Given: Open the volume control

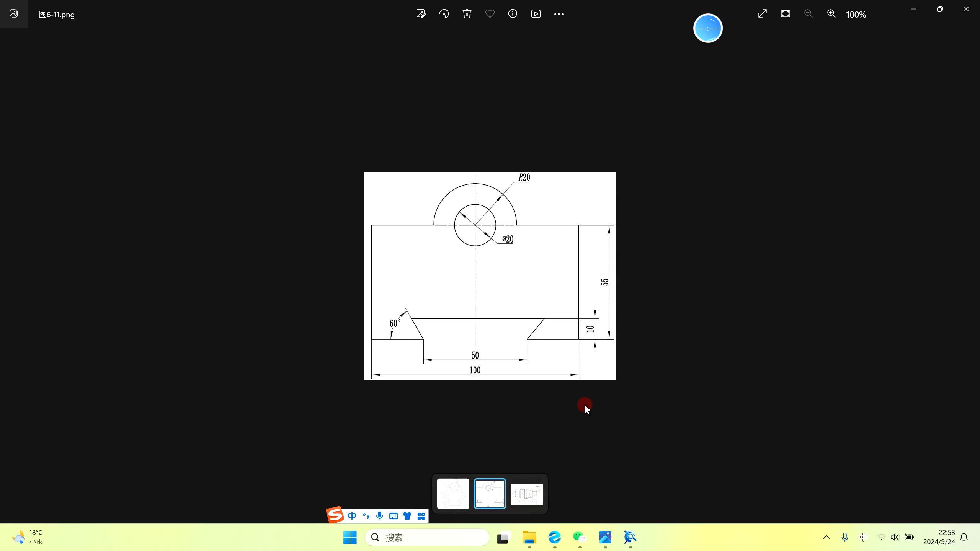Looking at the screenshot, I should click(895, 537).
